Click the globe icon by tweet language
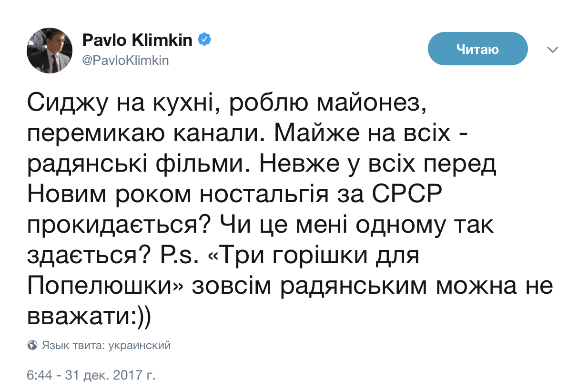Image resolution: width=588 pixels, height=391 pixels. pyautogui.click(x=32, y=345)
